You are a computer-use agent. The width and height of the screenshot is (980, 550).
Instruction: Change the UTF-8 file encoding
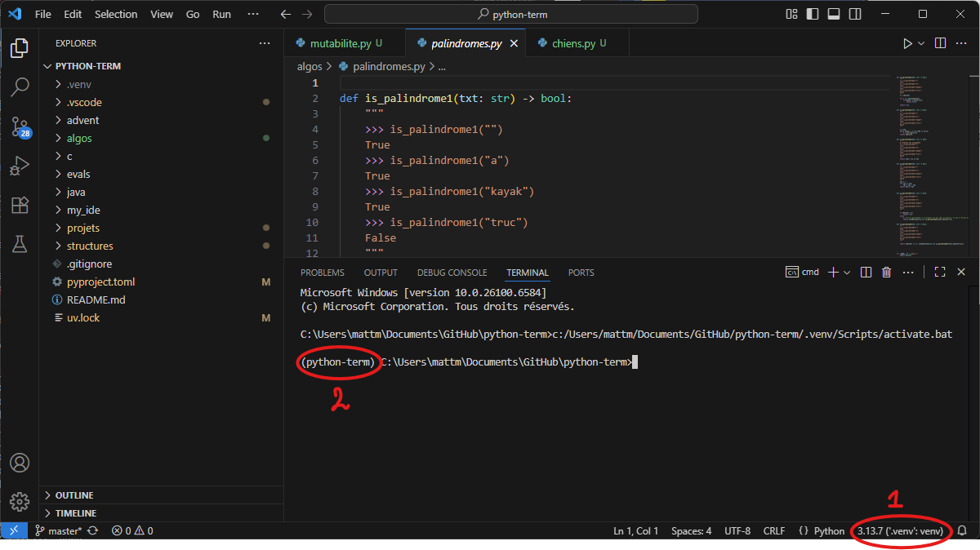(737, 530)
